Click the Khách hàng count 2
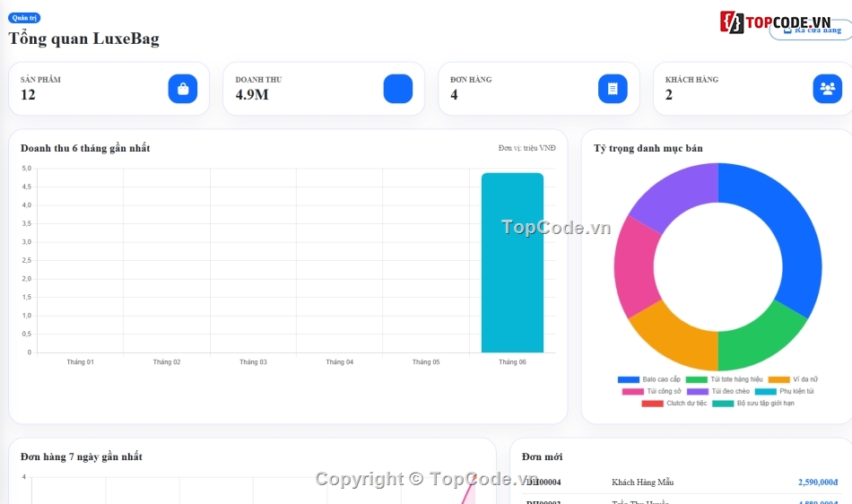 pos(669,94)
